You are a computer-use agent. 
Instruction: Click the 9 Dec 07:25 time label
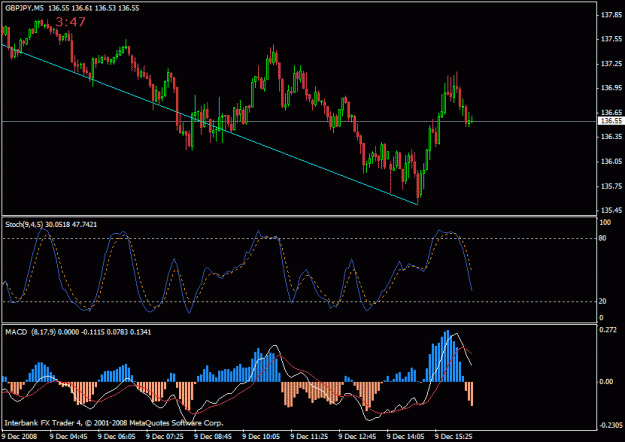click(x=165, y=436)
